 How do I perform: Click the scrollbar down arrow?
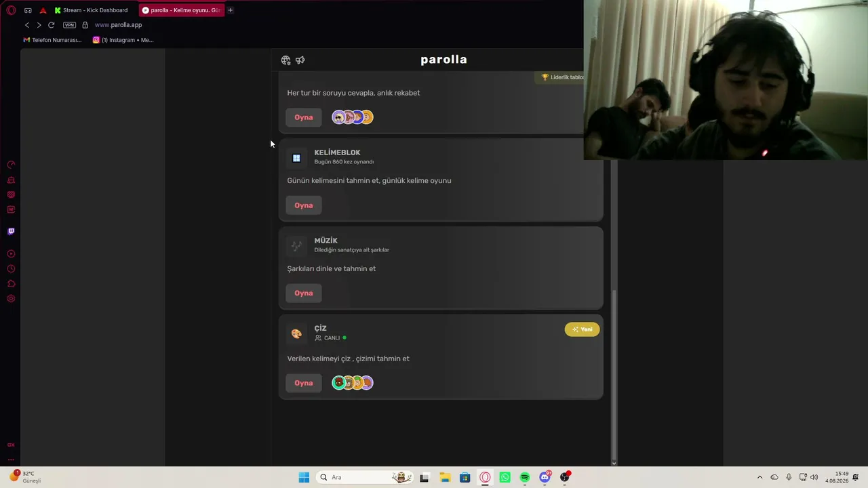point(614,463)
